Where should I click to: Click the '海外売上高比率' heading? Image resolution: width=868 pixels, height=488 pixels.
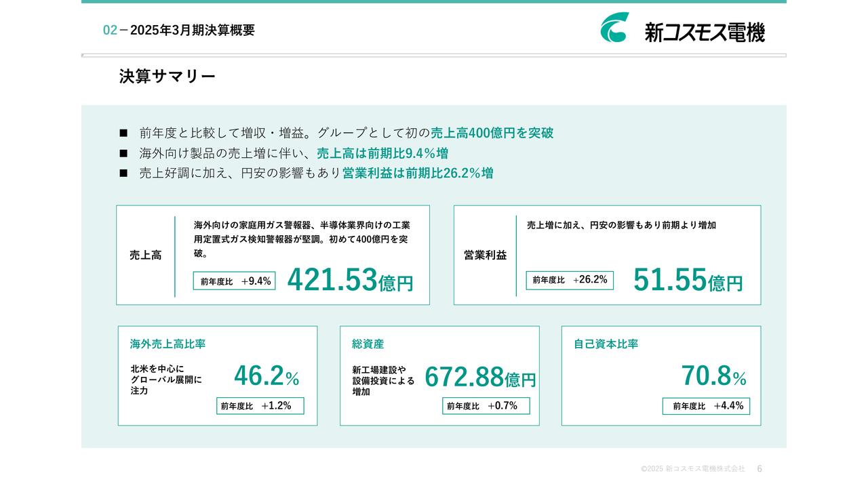click(167, 344)
